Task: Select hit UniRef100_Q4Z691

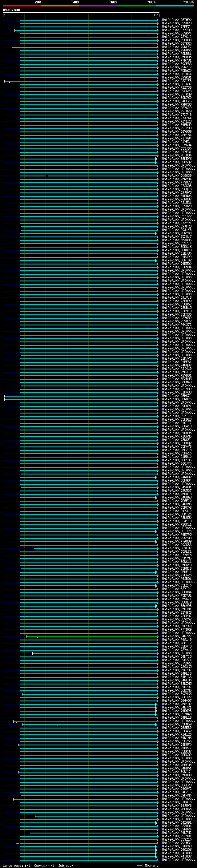Action: coord(177,822)
